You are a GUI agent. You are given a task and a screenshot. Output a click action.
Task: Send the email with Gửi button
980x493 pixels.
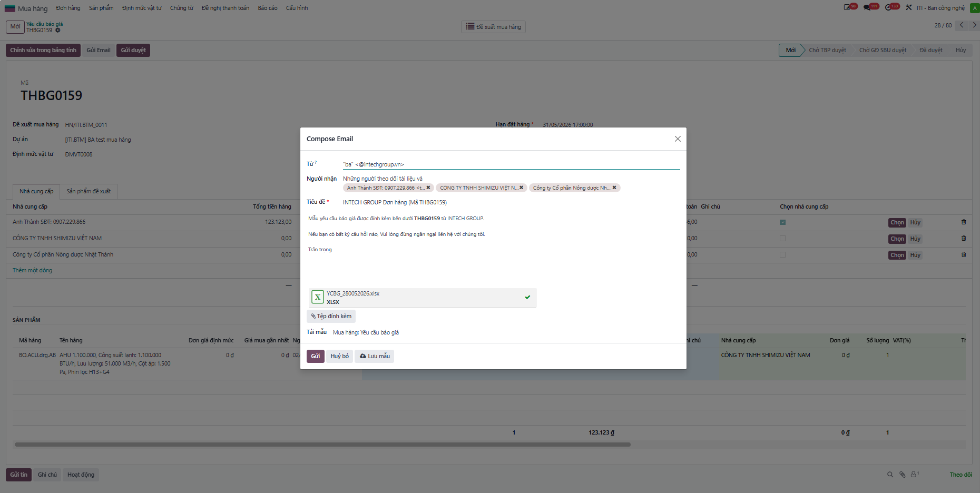[x=315, y=356]
